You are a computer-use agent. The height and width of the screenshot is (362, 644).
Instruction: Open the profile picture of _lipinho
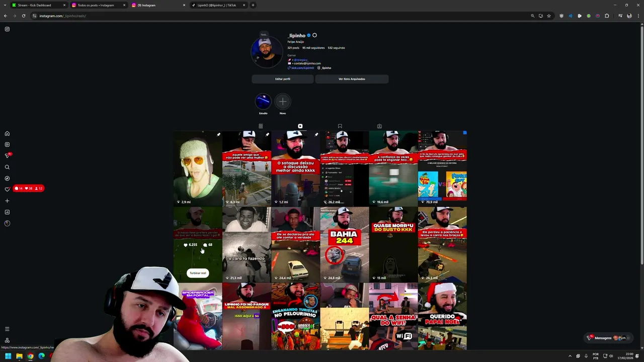click(267, 52)
